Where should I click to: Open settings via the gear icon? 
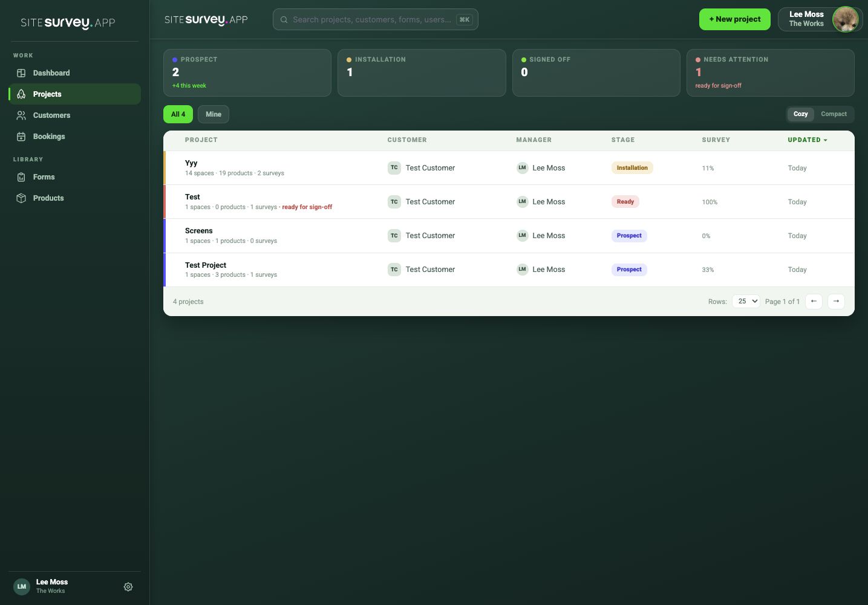coord(128,587)
